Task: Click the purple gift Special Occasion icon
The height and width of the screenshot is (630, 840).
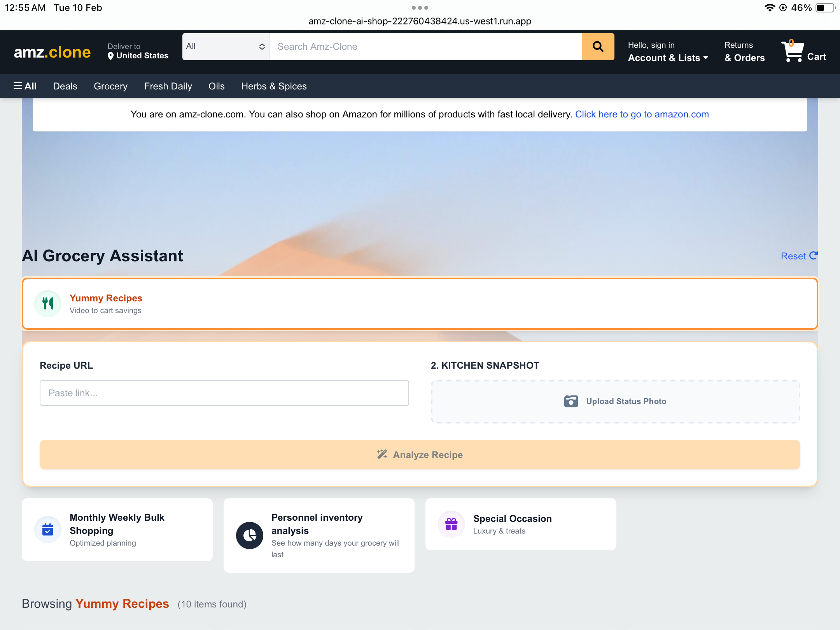Action: click(451, 524)
